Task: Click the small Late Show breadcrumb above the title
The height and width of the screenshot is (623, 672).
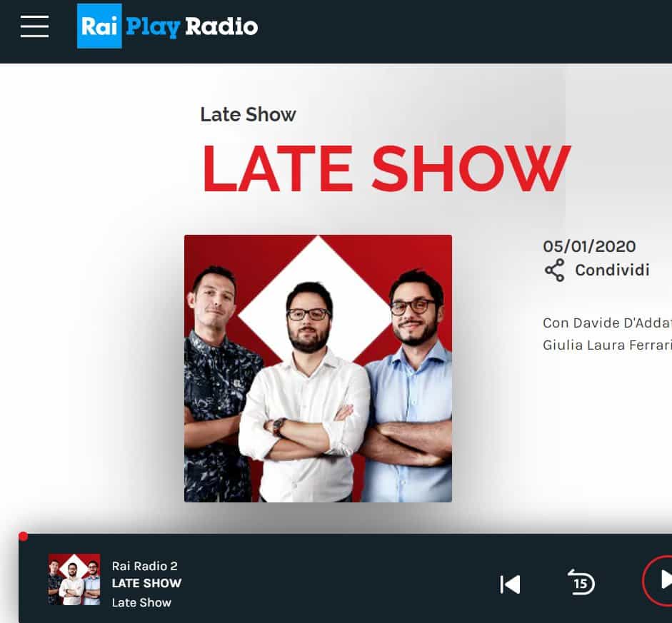Action: click(248, 114)
